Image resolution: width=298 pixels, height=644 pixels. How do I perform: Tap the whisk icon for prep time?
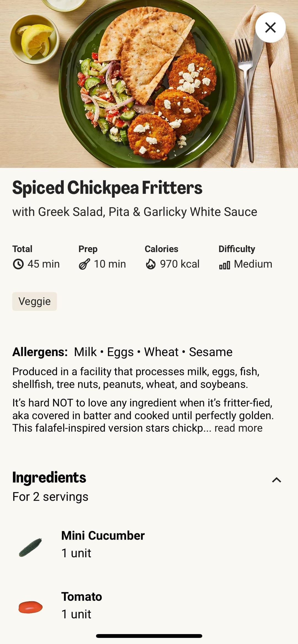[84, 264]
